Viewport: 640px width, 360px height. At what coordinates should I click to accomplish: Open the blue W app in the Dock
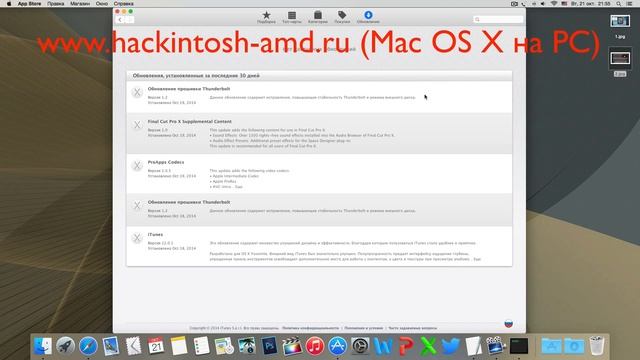pos(383,346)
